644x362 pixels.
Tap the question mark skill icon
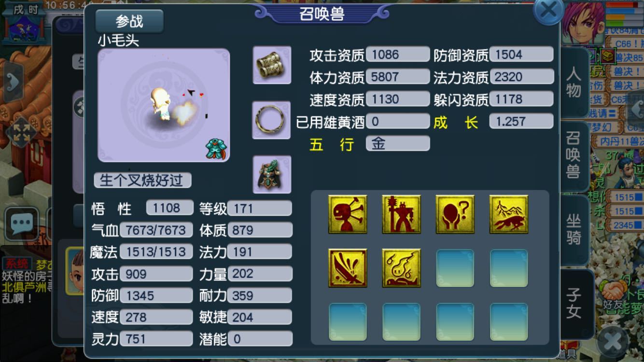click(455, 214)
